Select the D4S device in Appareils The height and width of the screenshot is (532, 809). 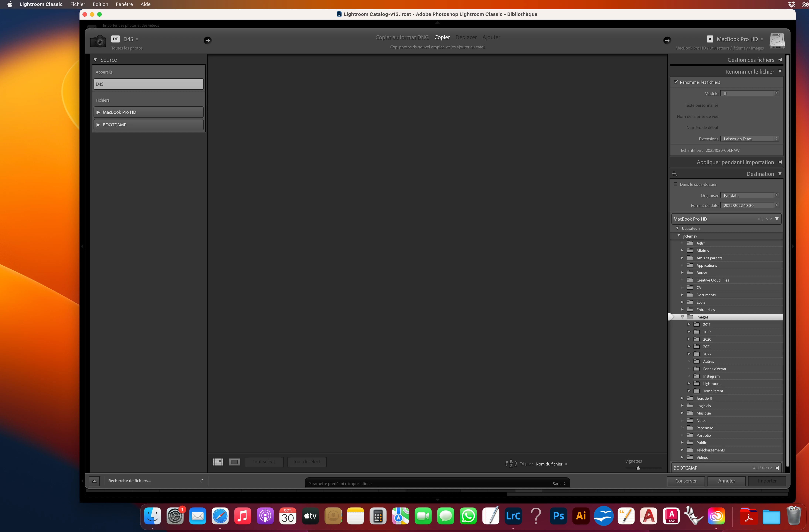(148, 84)
